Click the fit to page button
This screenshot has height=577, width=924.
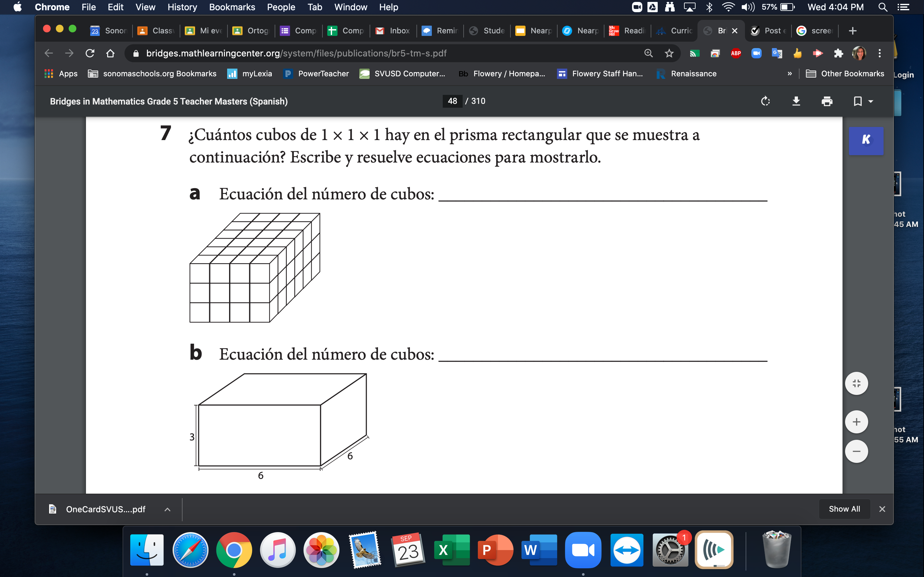coord(856,383)
